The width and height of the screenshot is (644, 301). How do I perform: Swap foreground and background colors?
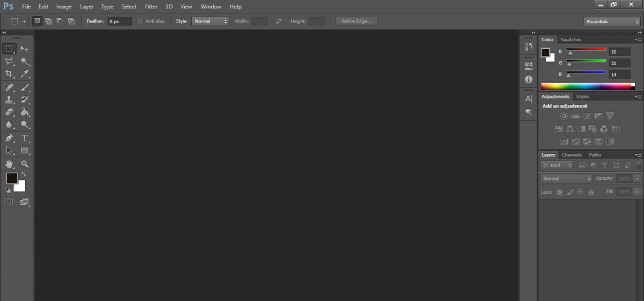tap(23, 175)
